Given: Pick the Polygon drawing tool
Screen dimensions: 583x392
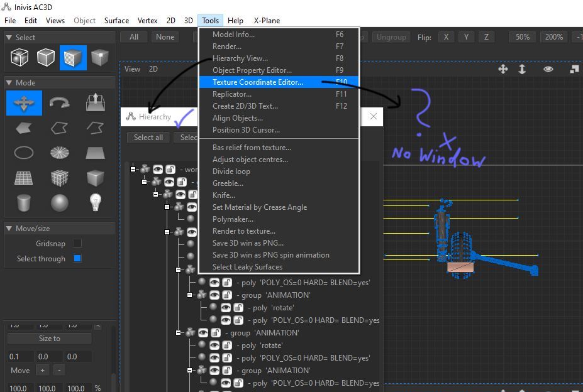Looking at the screenshot, I should (24, 128).
